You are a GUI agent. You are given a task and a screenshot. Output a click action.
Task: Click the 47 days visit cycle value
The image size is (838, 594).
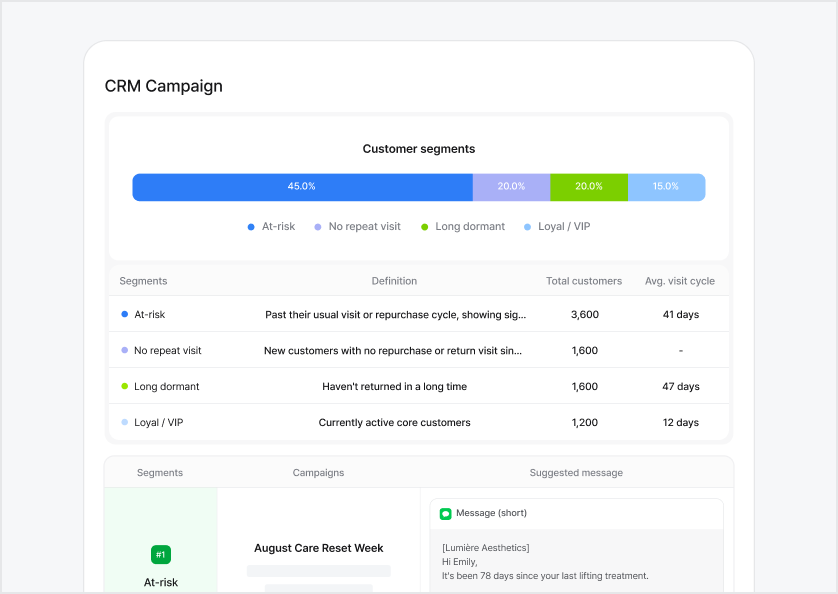[x=681, y=387]
